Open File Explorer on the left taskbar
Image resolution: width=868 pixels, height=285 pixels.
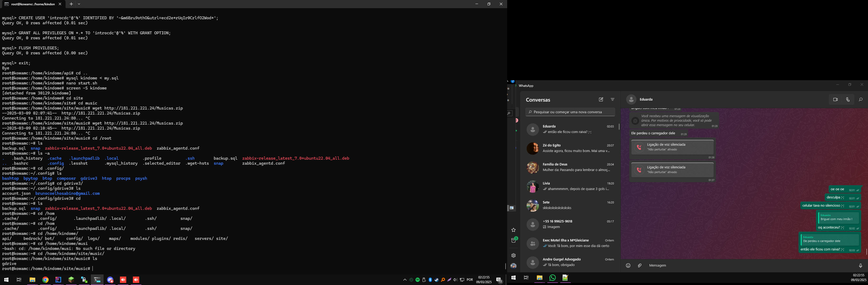point(32,280)
